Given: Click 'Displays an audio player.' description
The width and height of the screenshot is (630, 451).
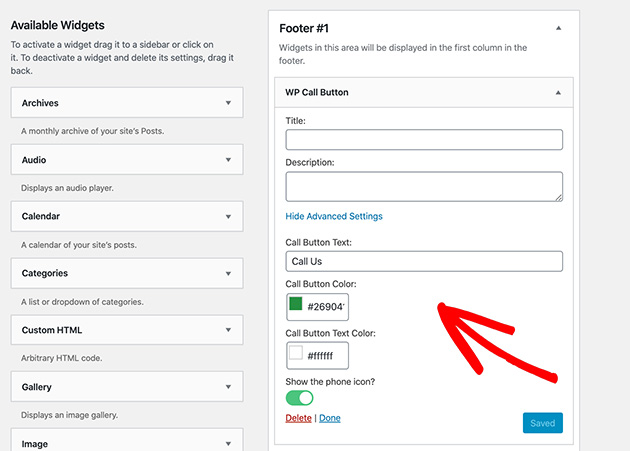Looking at the screenshot, I should (67, 188).
